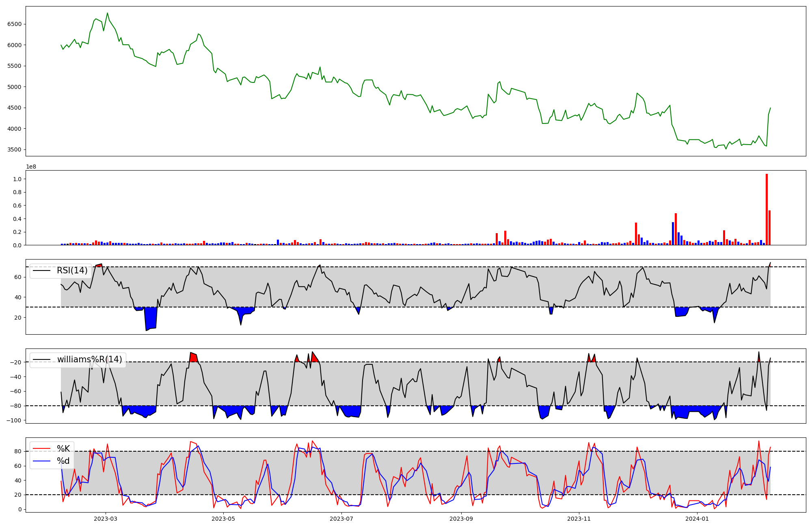Screen dimensions: 812x528
Task: Click the 2023-03 x-axis date label
Action: [106, 519]
